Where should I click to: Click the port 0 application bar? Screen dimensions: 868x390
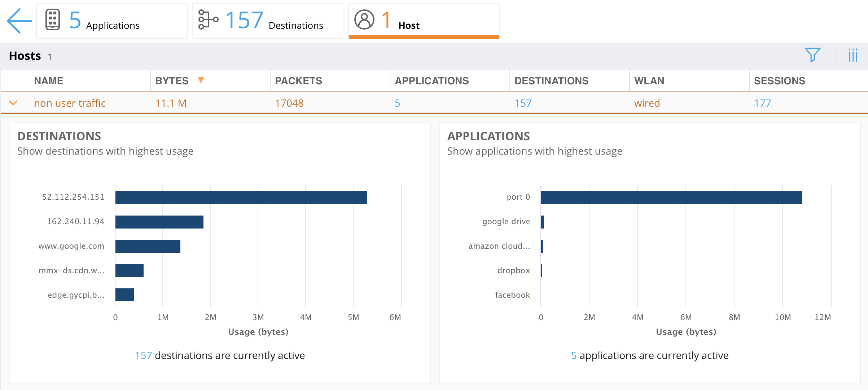pos(671,198)
